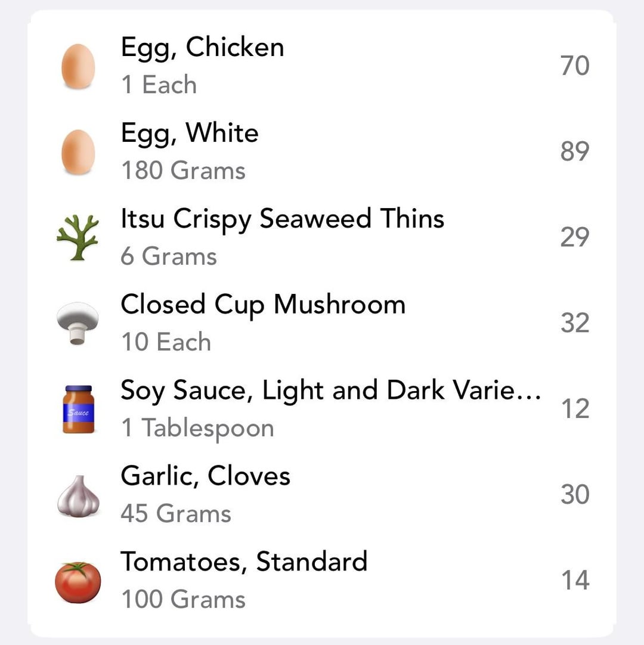Tap the garlic bulb icon
The image size is (644, 645).
[x=78, y=496]
